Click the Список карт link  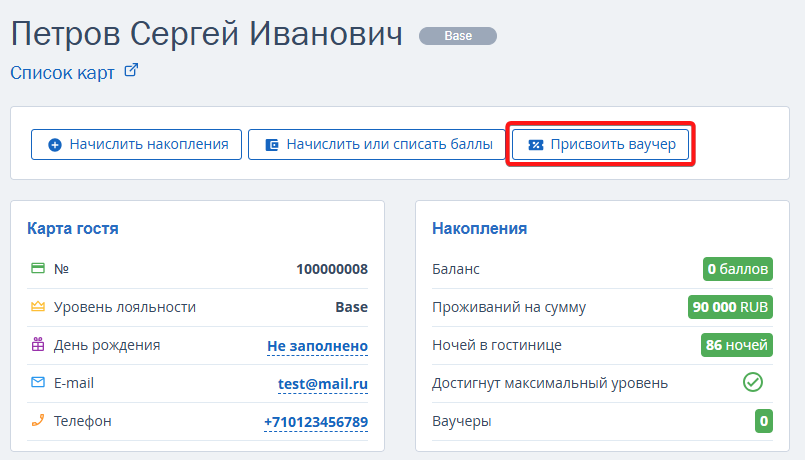(x=63, y=73)
